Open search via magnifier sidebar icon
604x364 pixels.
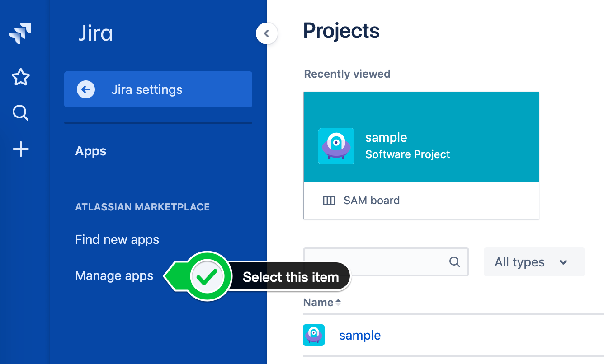tap(21, 113)
